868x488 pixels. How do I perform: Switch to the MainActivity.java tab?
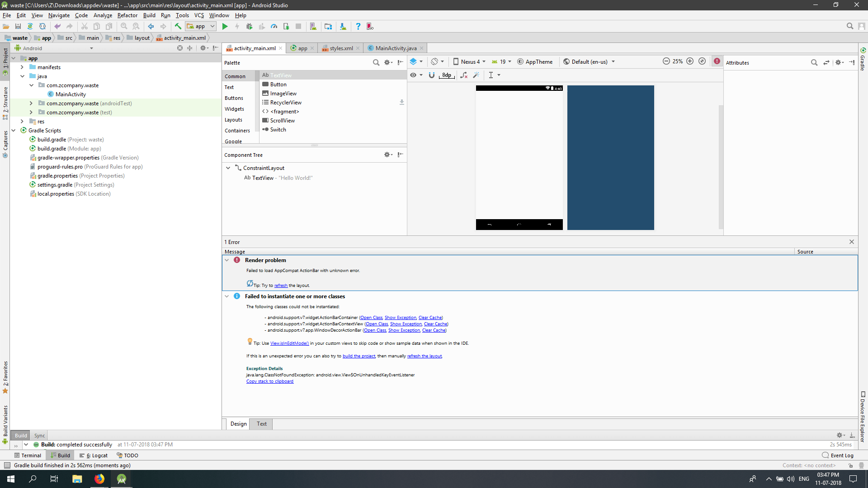coord(396,48)
